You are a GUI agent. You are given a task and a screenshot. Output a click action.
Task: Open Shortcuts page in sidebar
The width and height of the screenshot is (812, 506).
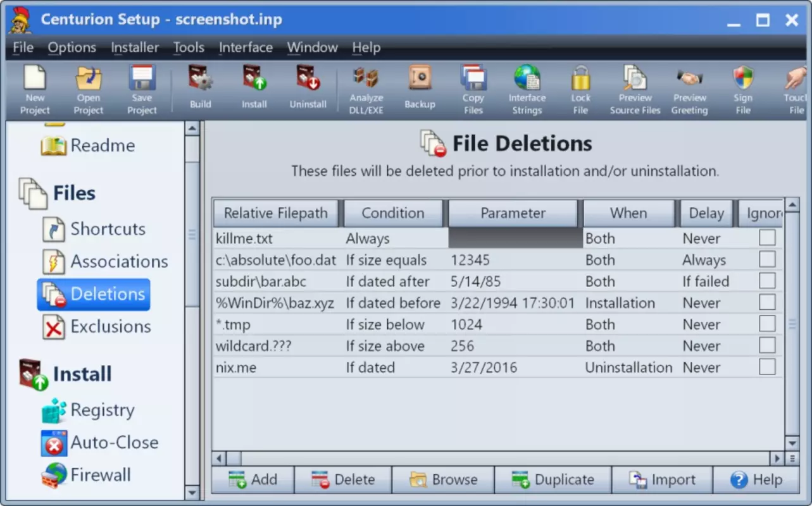tap(94, 229)
